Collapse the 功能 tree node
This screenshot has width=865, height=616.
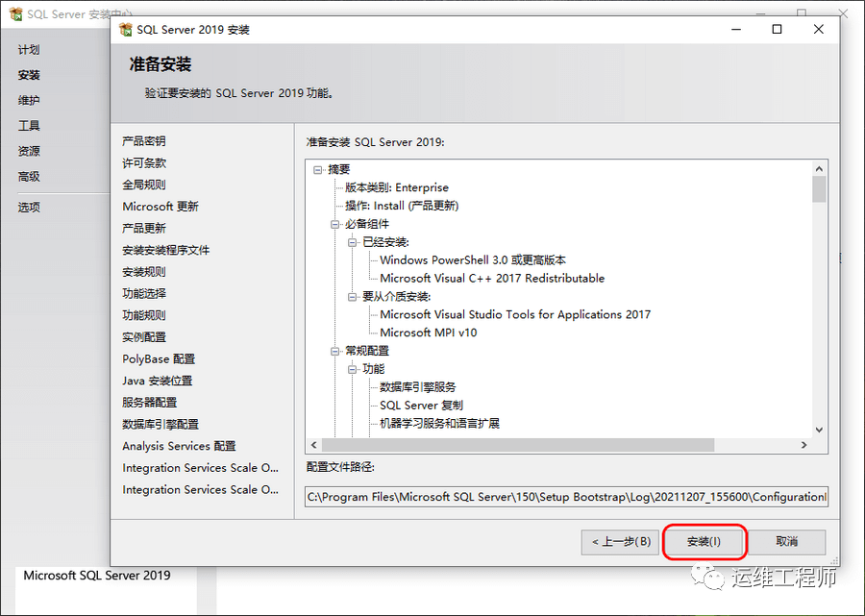coord(353,369)
